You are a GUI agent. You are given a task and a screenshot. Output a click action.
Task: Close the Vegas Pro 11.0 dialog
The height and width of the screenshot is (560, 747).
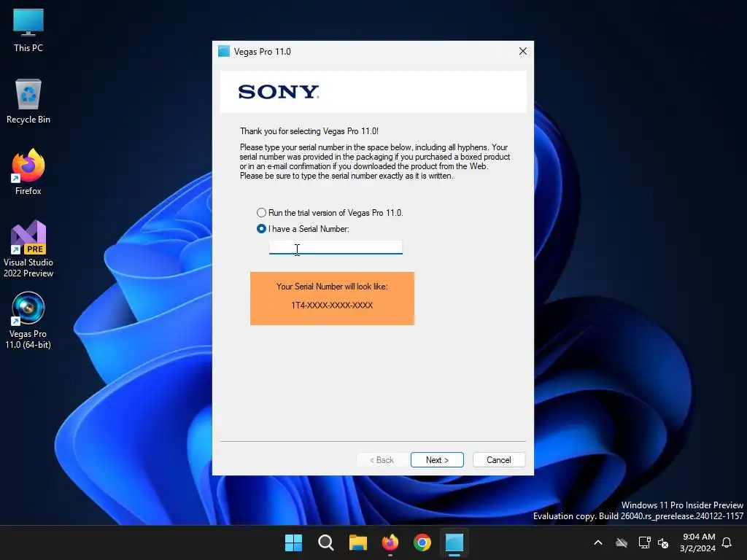[522, 52]
